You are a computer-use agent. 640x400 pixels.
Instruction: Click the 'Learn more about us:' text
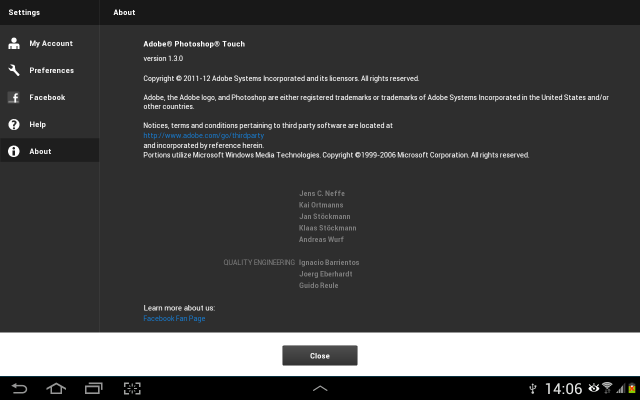click(179, 308)
